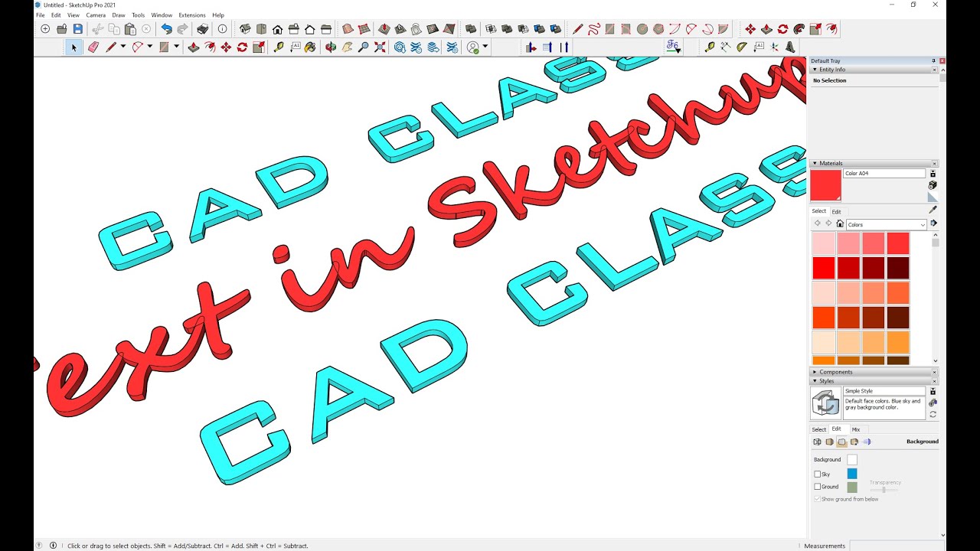This screenshot has width=980, height=551.
Task: Open Model Info dialog icon
Action: (x=222, y=29)
